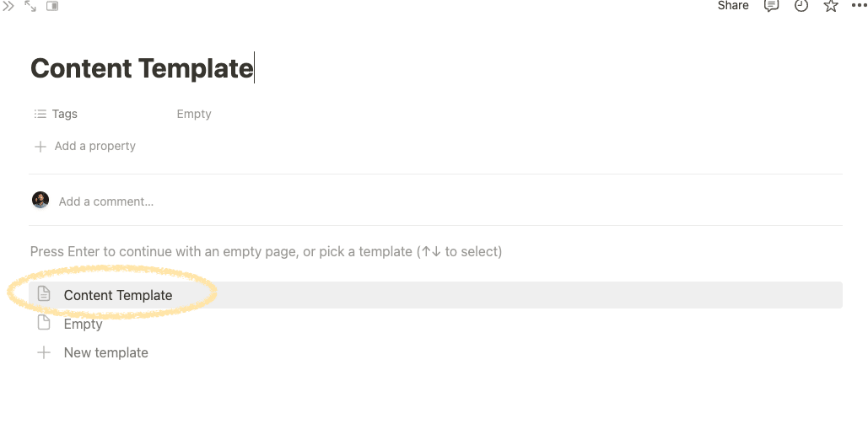Click the user avatar next to comment box
The image size is (868, 424).
tap(40, 200)
